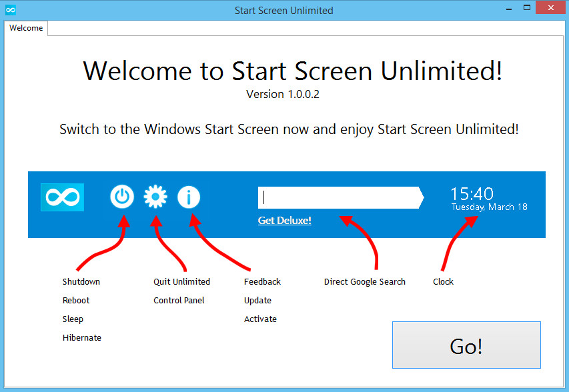This screenshot has height=392, width=569.
Task: Maximize the Start Screen Unlimited window
Action: pyautogui.click(x=527, y=7)
